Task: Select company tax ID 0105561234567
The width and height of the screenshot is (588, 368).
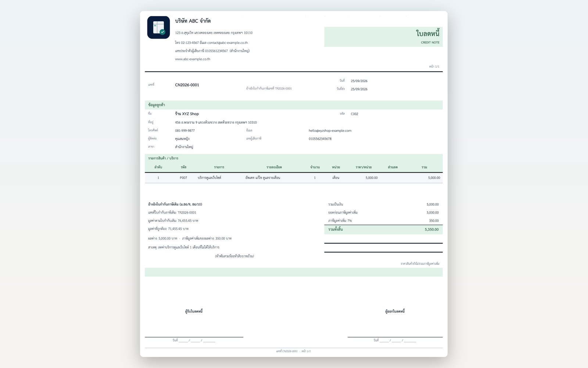Action: click(x=216, y=51)
